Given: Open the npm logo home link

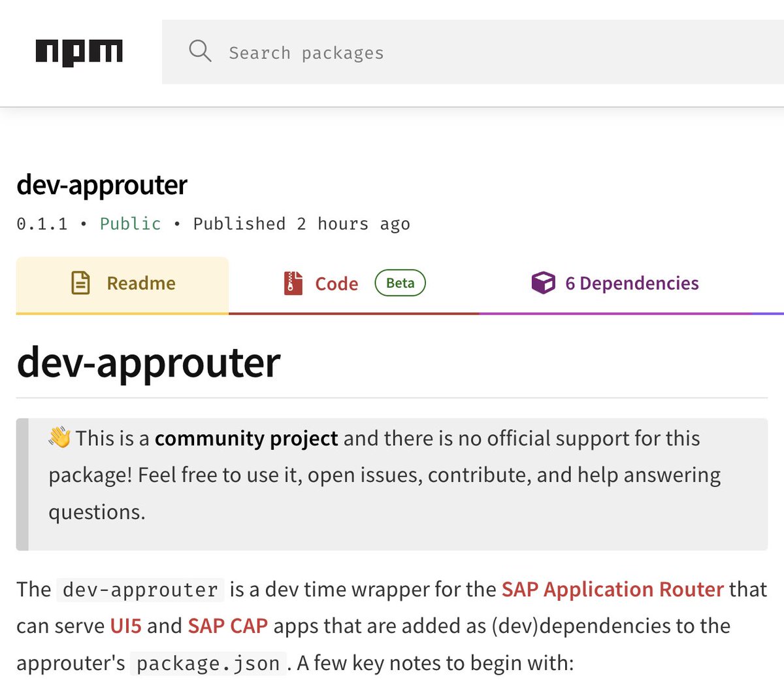Looking at the screenshot, I should tap(79, 52).
